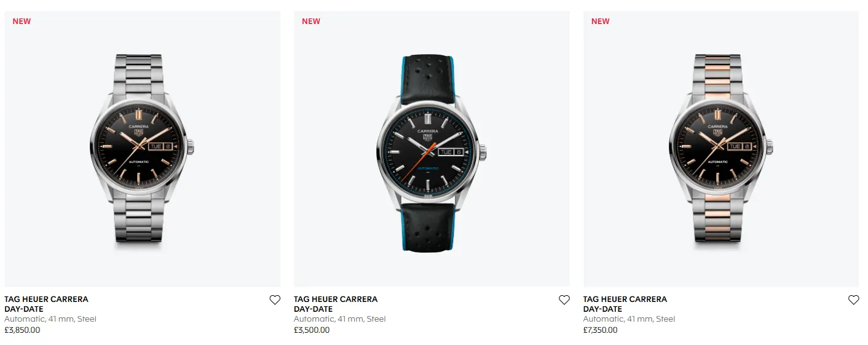Screen dimensions: 868x345
Task: Open the two-tone rose gold Carrera image
Action: (721, 149)
